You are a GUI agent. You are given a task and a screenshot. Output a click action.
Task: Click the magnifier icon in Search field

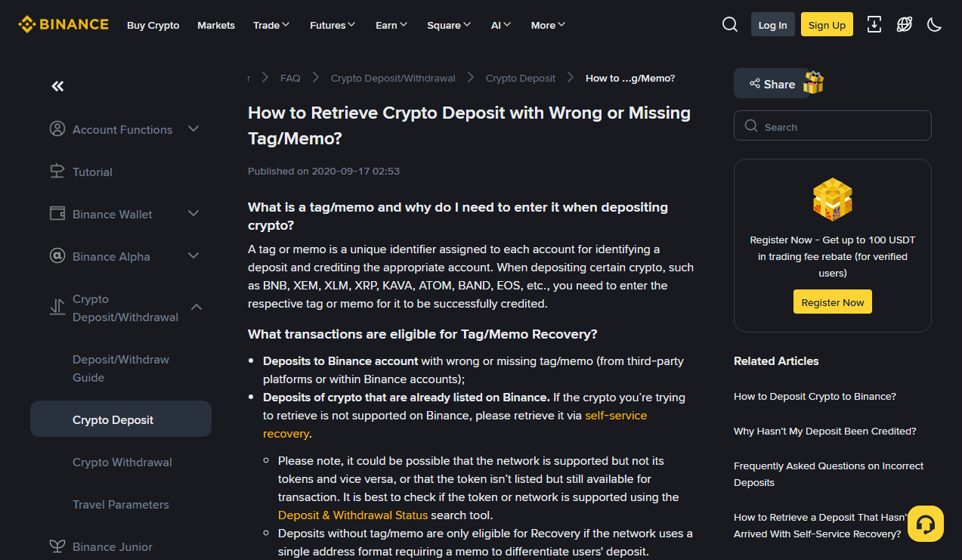751,126
